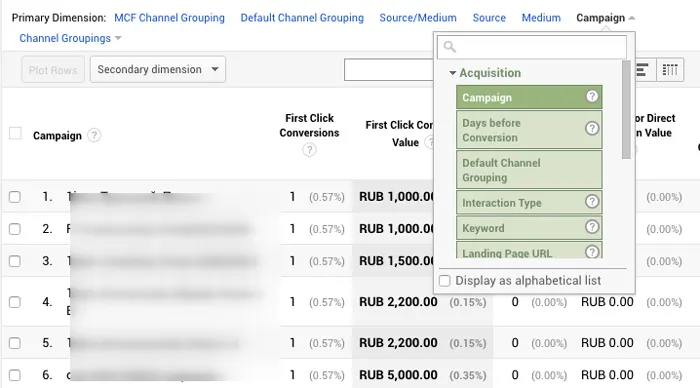Select Landing Page URL dimension
Viewport: 700px width, 388px height.
[529, 250]
